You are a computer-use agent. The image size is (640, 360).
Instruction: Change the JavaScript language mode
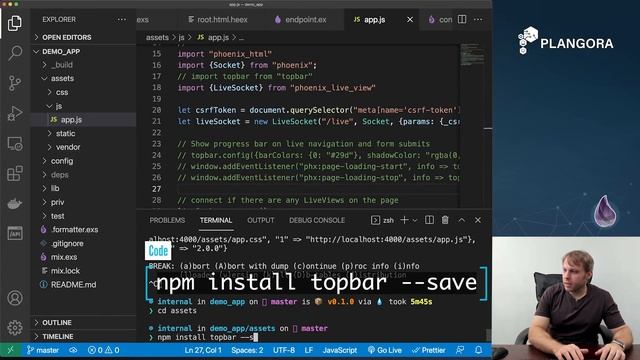click(x=340, y=350)
